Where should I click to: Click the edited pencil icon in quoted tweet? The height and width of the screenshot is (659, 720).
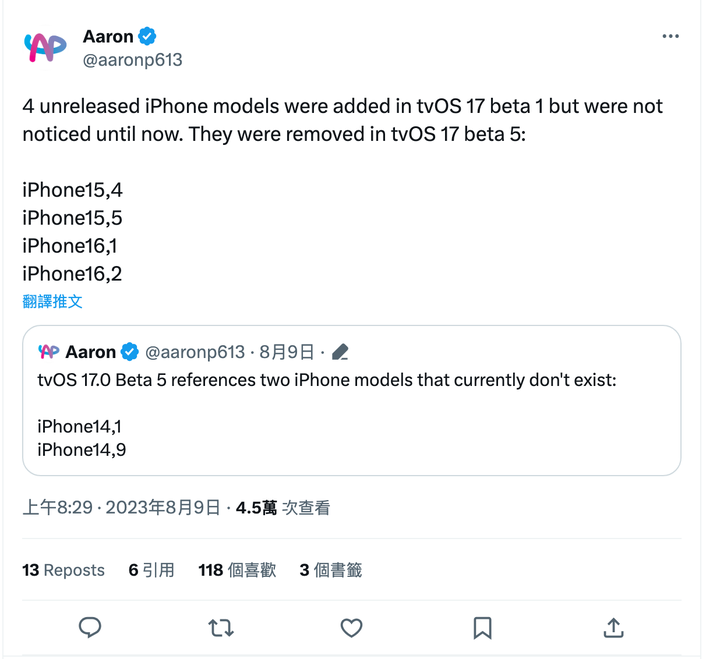pos(340,352)
